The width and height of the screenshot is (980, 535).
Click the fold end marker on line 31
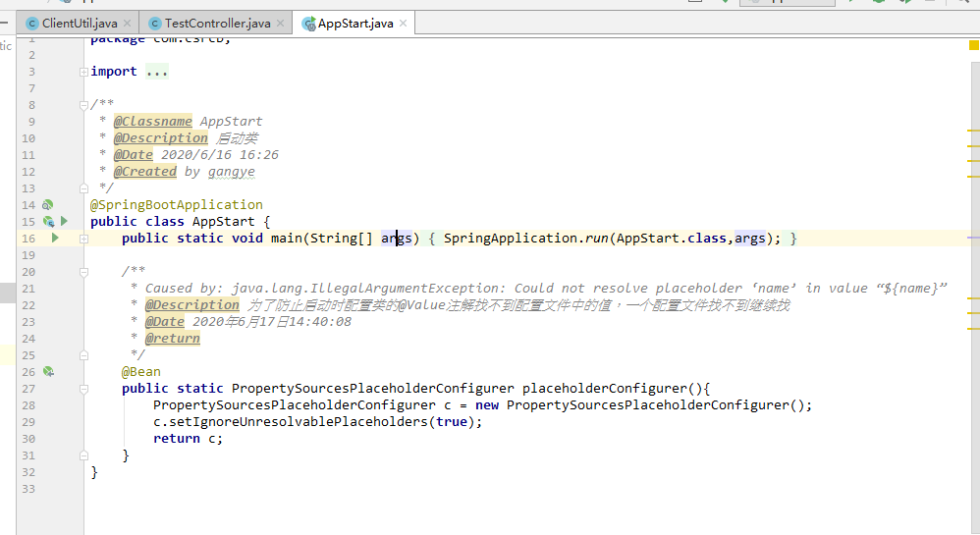pos(83,455)
